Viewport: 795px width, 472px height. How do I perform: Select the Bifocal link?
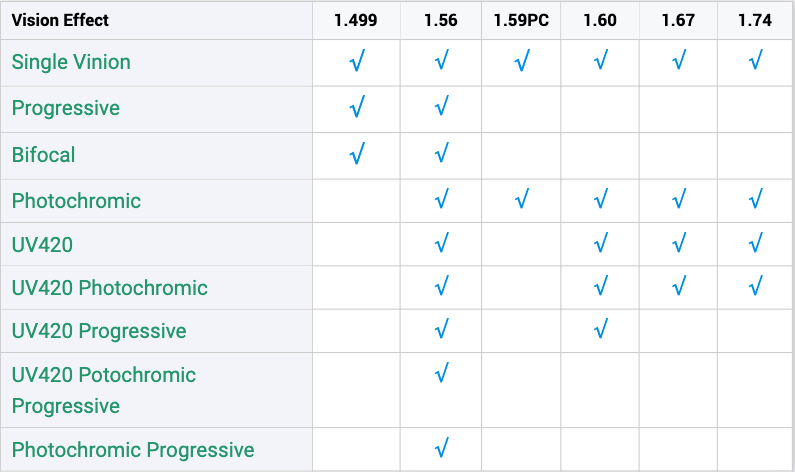(x=44, y=155)
